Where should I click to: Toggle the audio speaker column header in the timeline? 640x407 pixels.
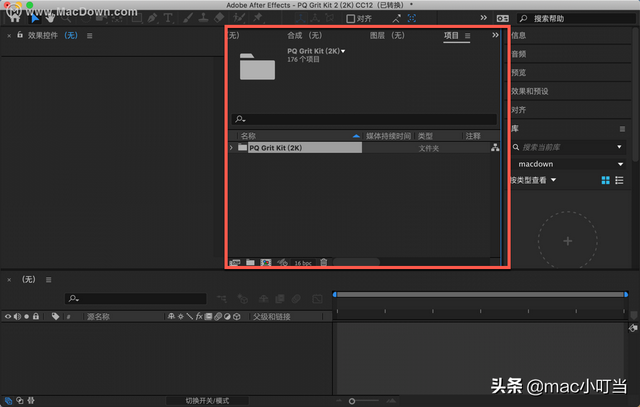click(x=17, y=316)
